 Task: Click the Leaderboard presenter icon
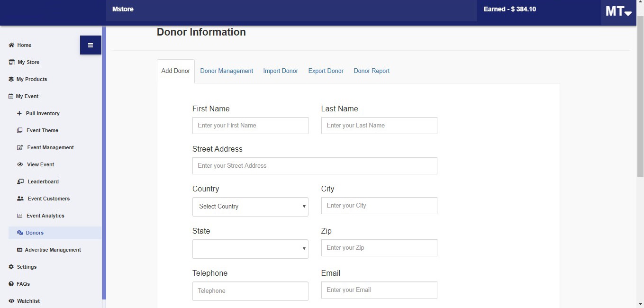[20, 181]
